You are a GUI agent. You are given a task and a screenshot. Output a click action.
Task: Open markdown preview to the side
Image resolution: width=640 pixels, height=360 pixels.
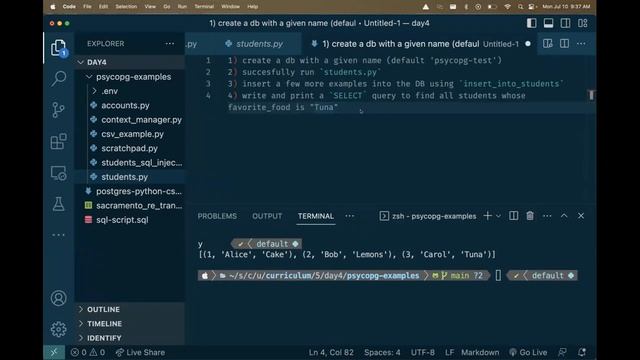pyautogui.click(x=548, y=44)
